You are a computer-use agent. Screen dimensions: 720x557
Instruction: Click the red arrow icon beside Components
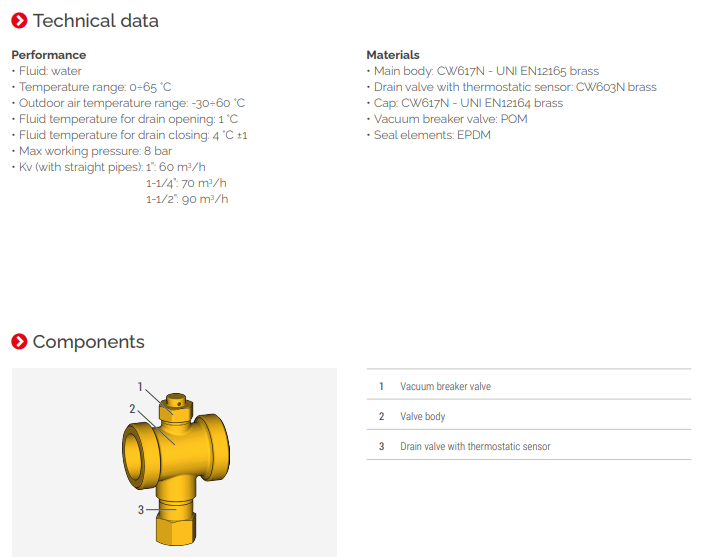[19, 342]
